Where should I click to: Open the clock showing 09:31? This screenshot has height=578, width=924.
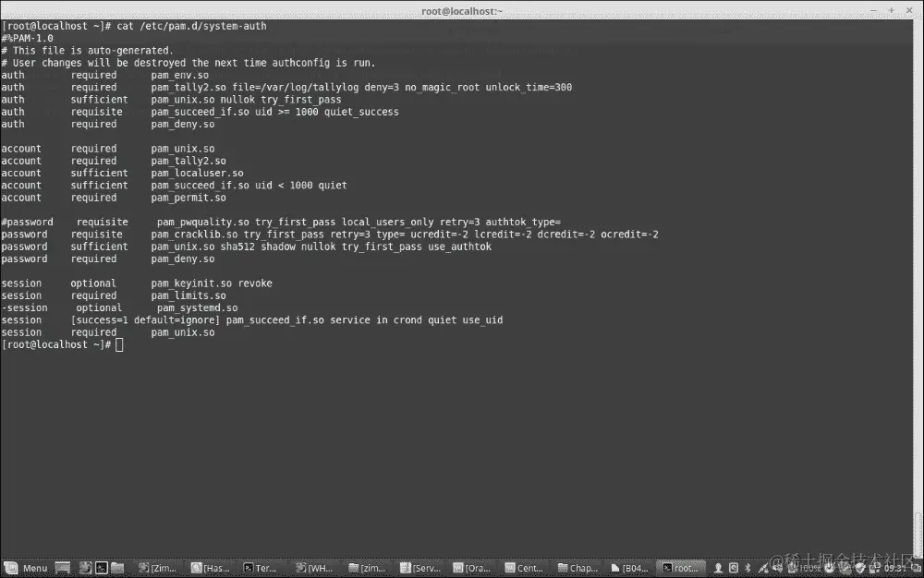[894, 568]
